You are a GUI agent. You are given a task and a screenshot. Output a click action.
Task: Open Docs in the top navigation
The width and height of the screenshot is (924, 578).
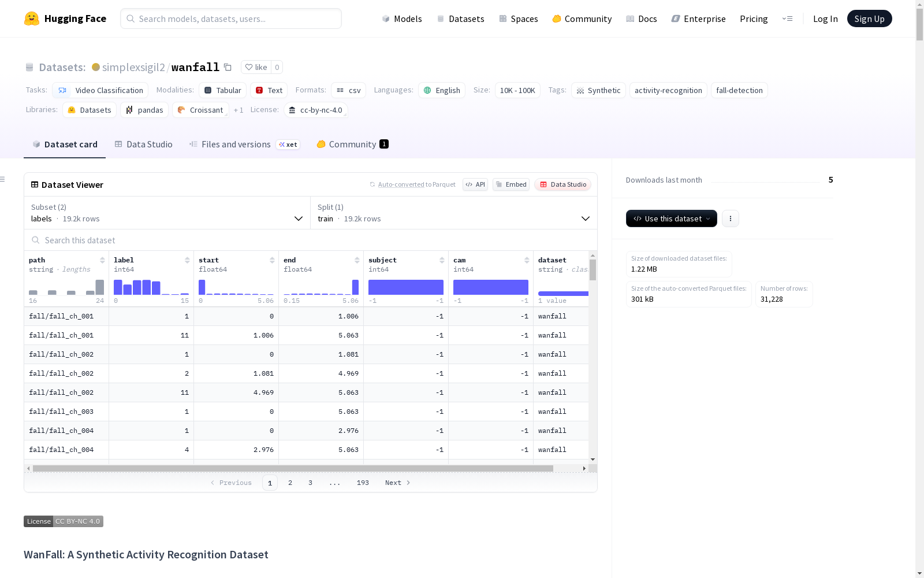pos(642,18)
